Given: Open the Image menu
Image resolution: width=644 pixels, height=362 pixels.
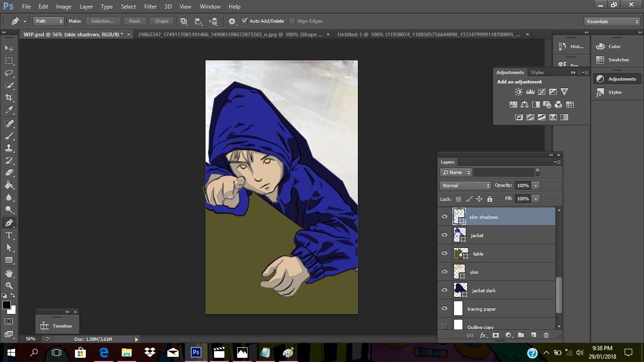Looking at the screenshot, I should coord(64,7).
